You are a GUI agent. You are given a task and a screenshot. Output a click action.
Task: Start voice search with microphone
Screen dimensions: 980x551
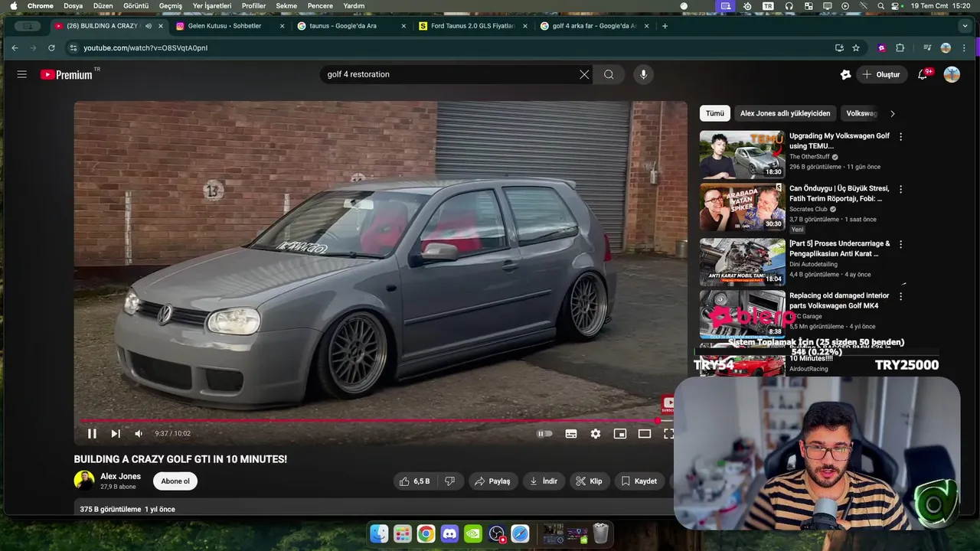point(643,74)
